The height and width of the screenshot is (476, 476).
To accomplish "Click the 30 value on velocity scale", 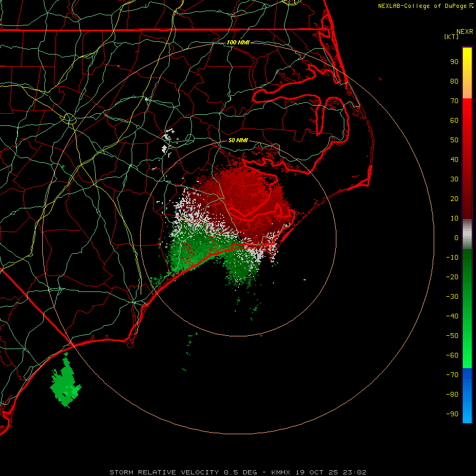I will click(x=454, y=179).
